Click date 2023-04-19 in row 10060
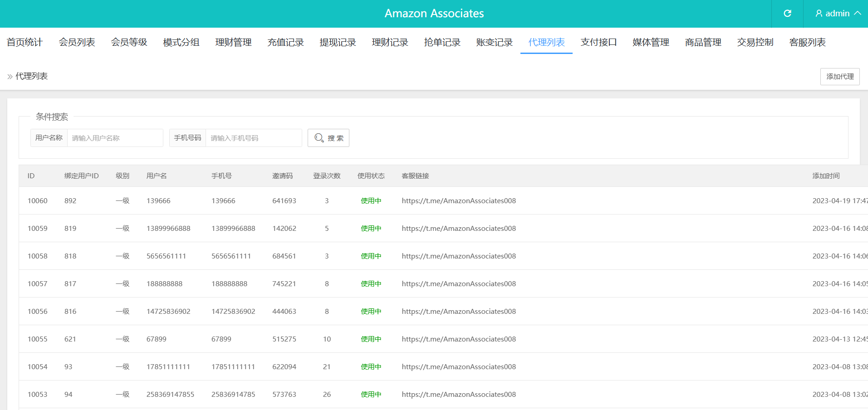The height and width of the screenshot is (410, 868). 831,200
